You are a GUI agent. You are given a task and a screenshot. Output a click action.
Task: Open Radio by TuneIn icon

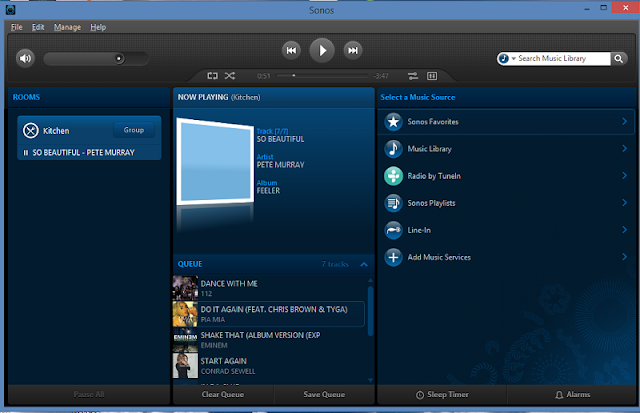point(393,176)
